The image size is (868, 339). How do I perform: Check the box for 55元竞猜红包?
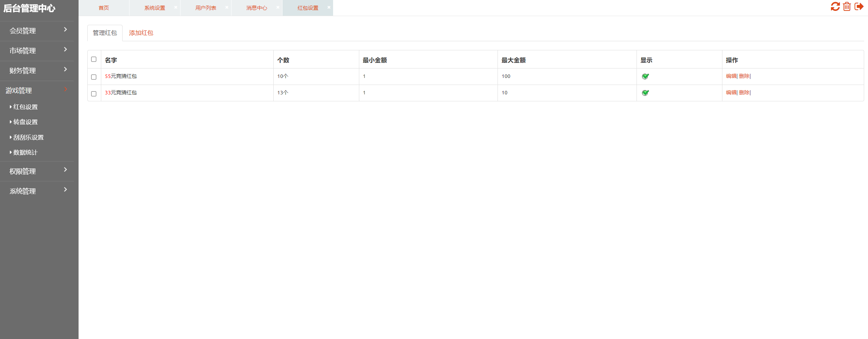(x=94, y=77)
